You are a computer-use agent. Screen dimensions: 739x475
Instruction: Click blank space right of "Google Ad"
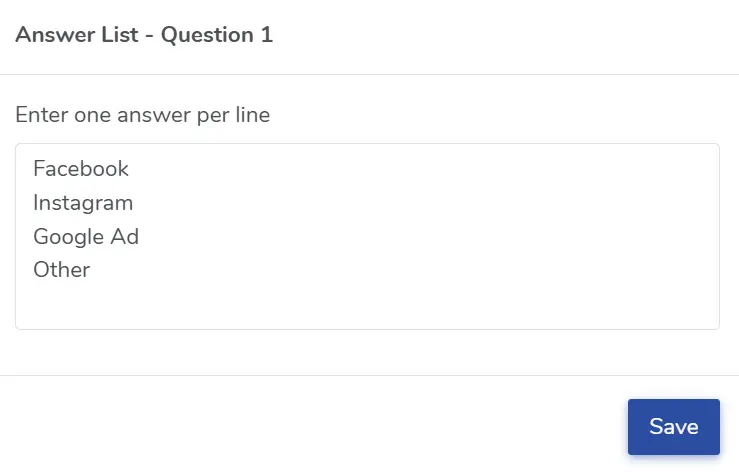coord(400,237)
